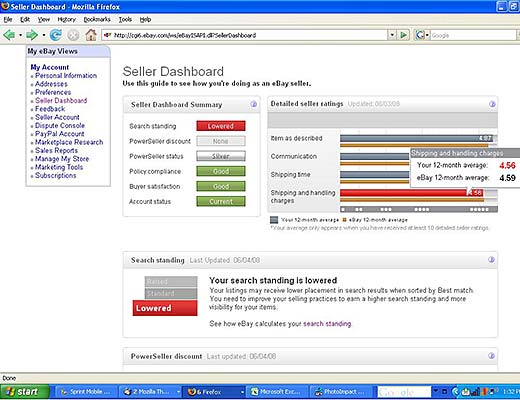Open the File menu
This screenshot has width=520, height=400.
pos(8,19)
